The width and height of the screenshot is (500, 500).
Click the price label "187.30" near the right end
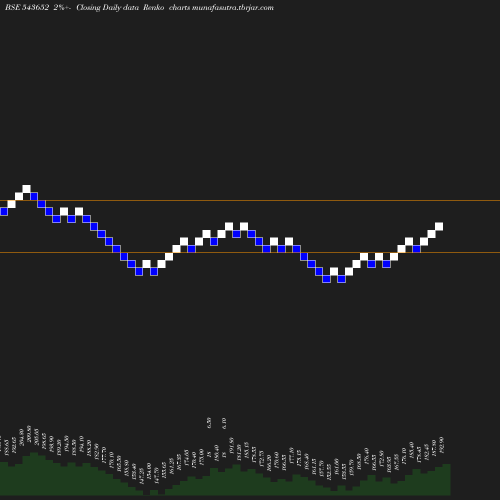pos(434,448)
